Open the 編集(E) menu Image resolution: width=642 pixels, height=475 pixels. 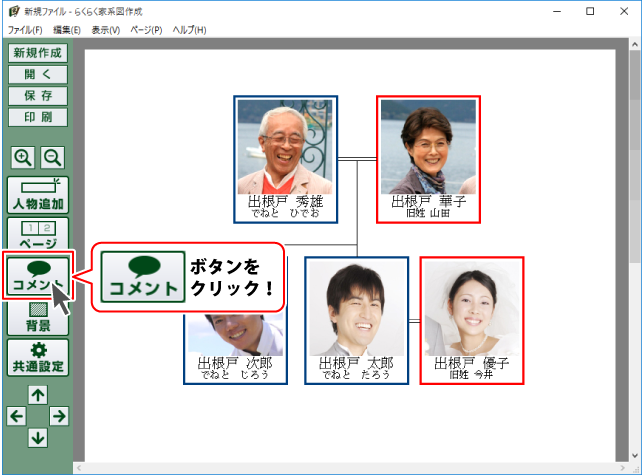click(x=67, y=30)
